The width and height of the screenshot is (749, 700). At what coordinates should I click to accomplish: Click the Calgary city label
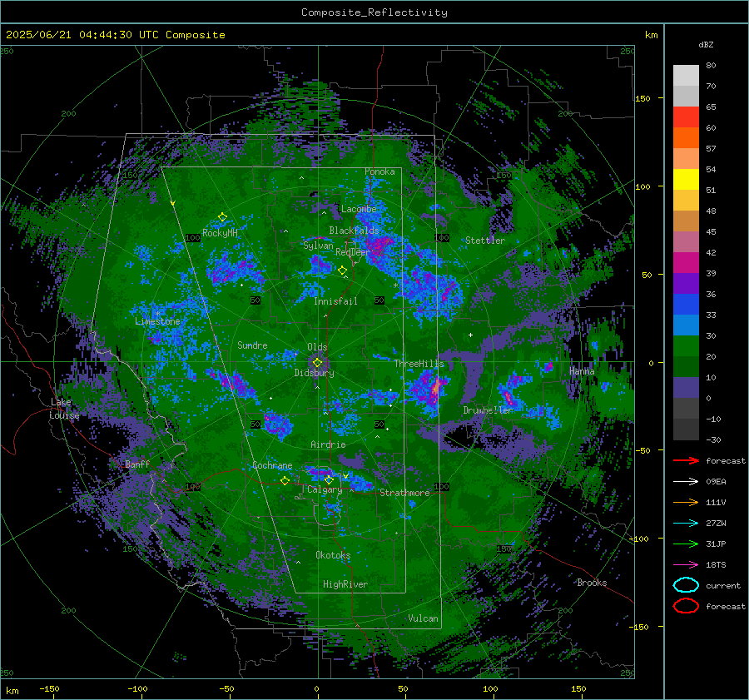point(325,489)
